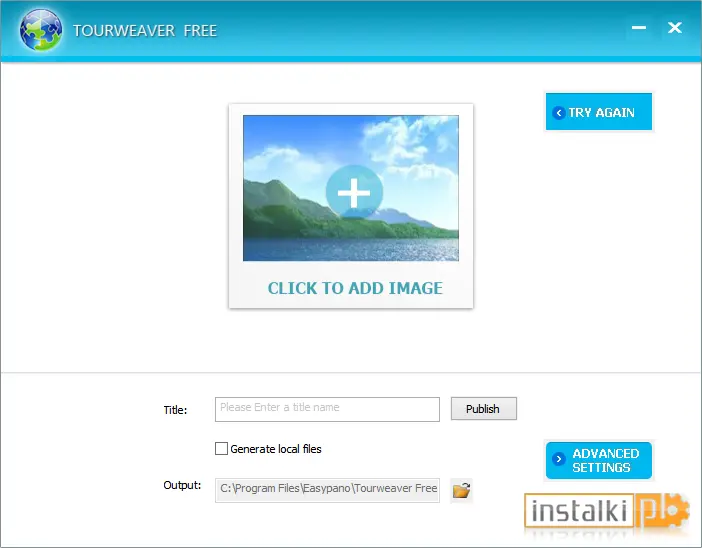Close the Tourweaver Free window

[x=675, y=28]
